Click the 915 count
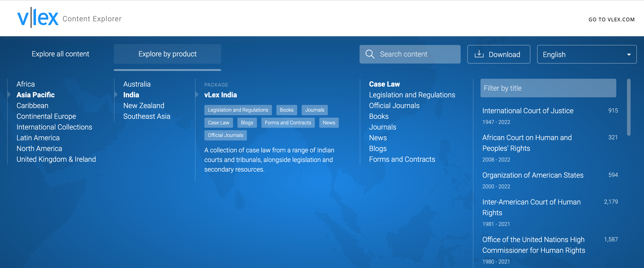 tap(613, 111)
